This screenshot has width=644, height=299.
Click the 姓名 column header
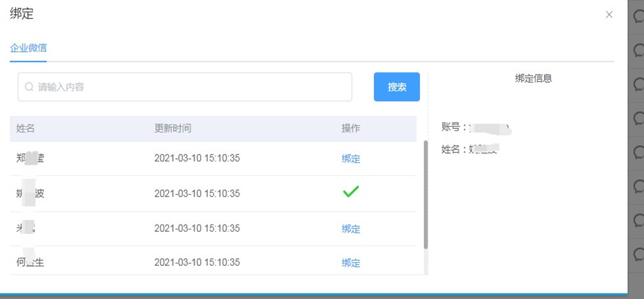[25, 128]
